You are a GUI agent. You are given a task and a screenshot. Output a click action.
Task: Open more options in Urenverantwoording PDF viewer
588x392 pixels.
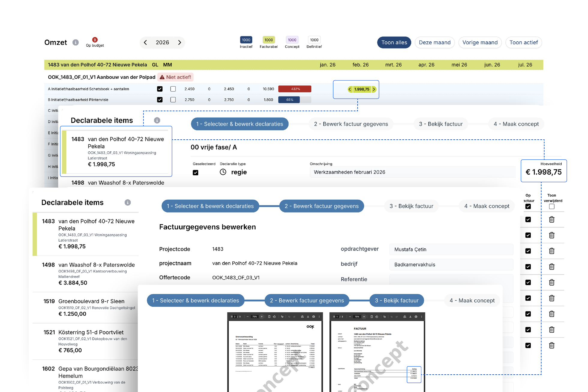point(319,316)
